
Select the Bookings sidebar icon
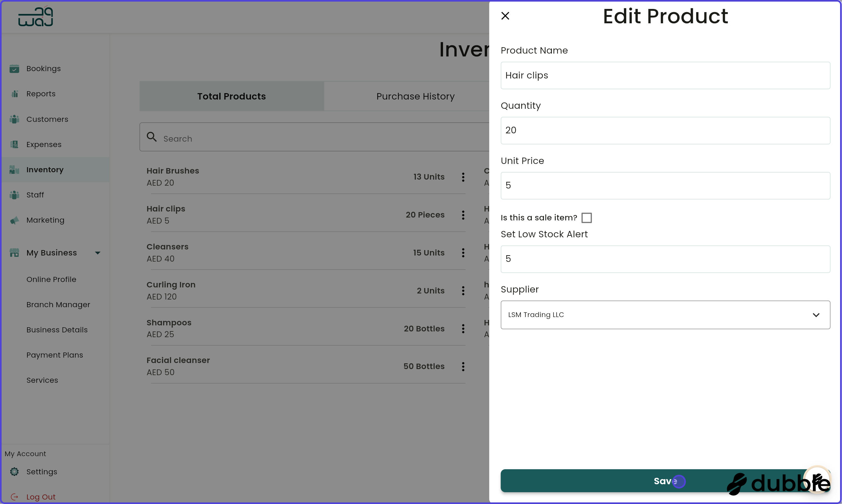[x=15, y=68]
